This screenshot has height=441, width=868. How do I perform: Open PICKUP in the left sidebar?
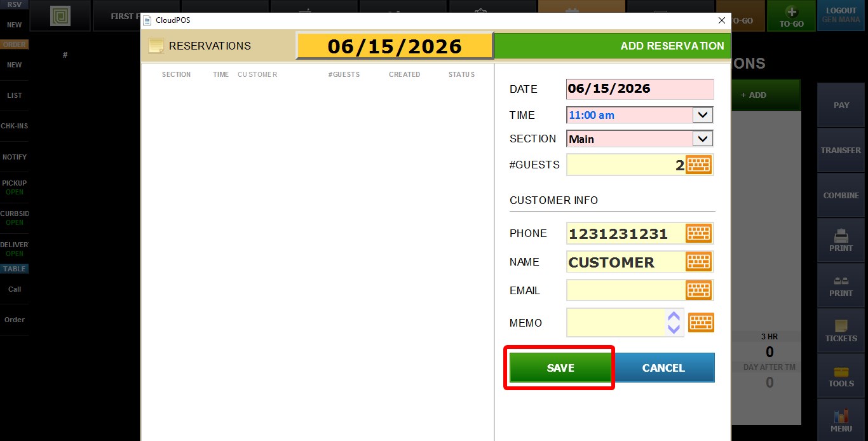click(x=14, y=187)
